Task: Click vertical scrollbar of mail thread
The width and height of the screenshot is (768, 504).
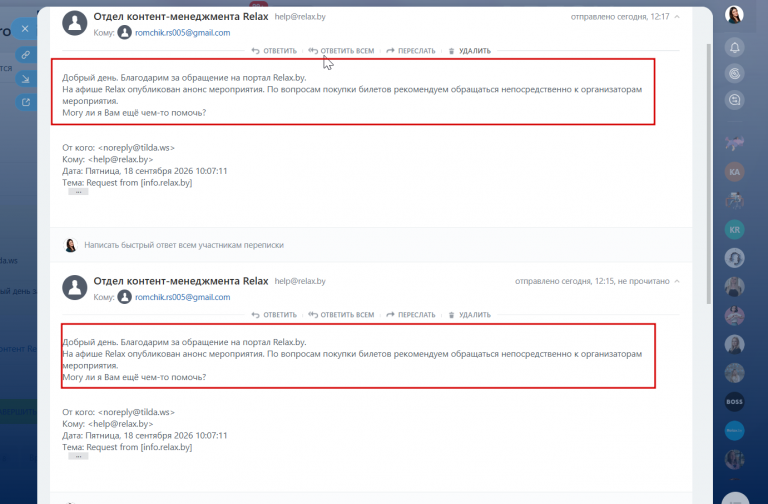Action: (708, 174)
